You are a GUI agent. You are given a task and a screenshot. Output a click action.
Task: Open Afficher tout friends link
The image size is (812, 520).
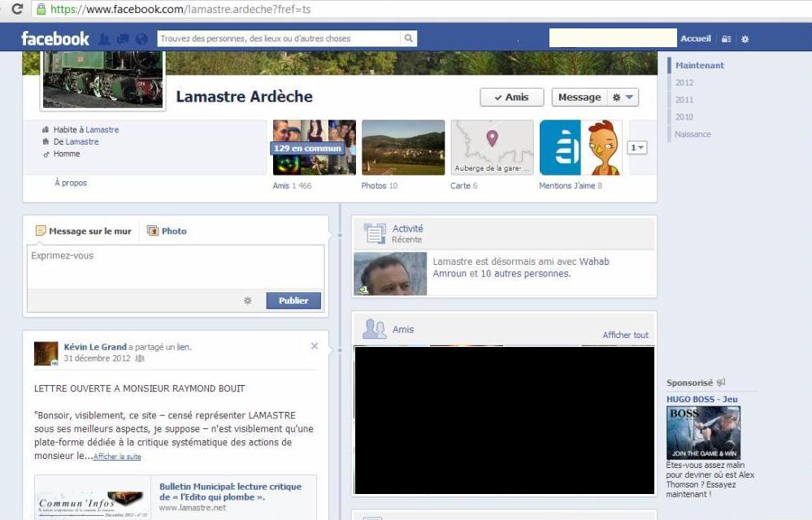pos(625,336)
